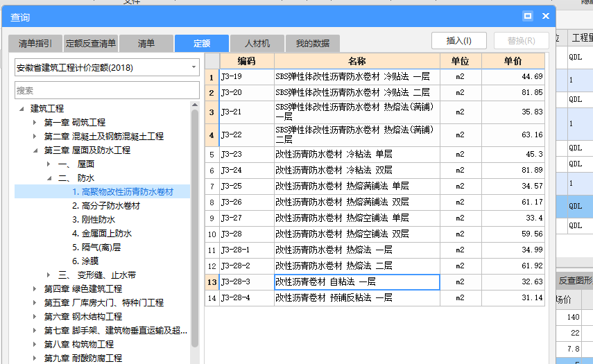Select 2. 高分子防水卷材 tree item

coord(106,206)
